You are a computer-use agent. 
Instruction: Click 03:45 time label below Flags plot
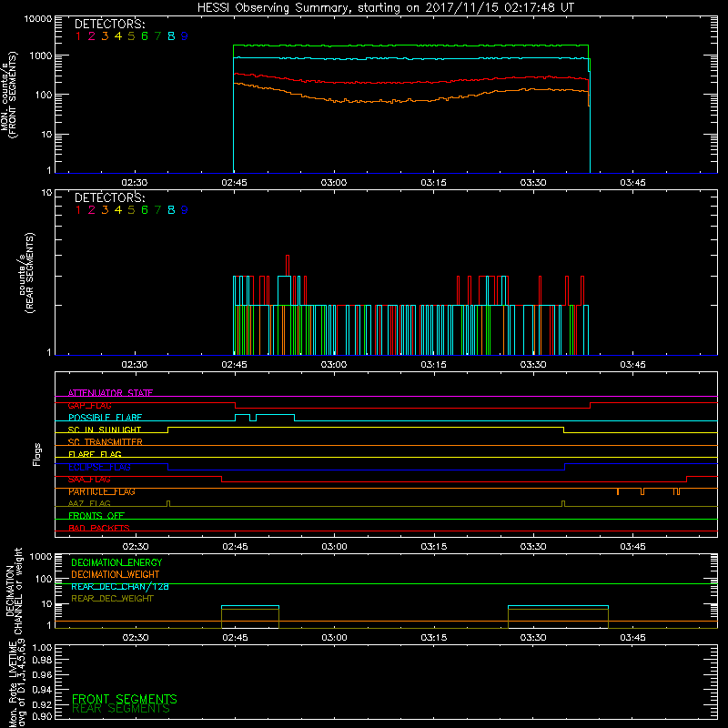632,547
